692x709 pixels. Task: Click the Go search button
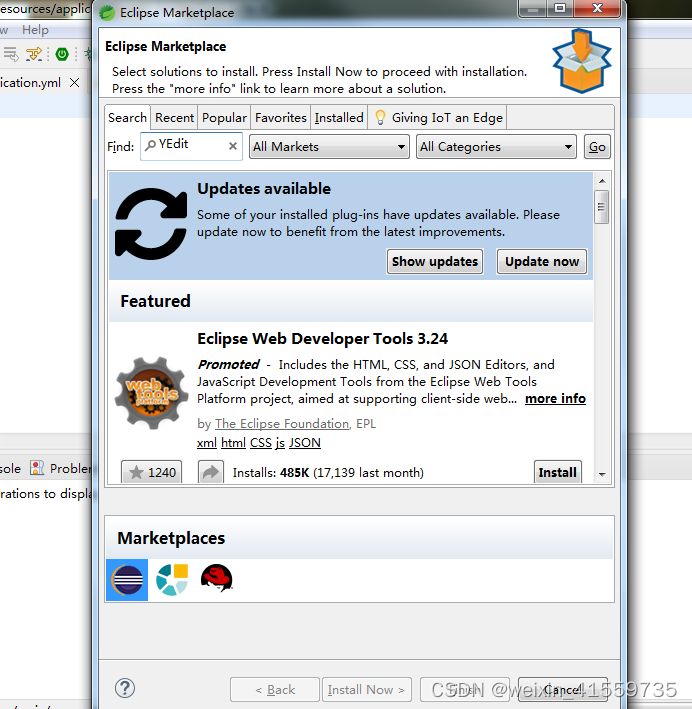[597, 147]
